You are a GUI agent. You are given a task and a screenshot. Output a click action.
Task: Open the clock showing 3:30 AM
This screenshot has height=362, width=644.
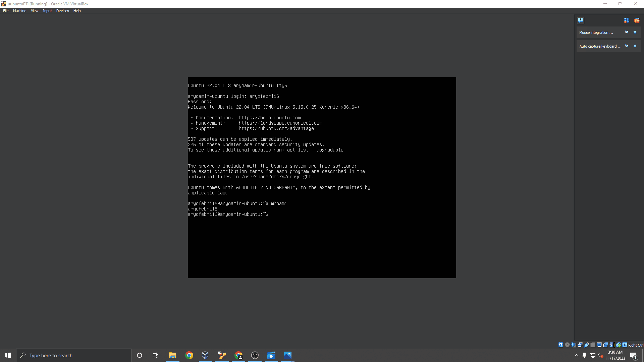point(615,355)
